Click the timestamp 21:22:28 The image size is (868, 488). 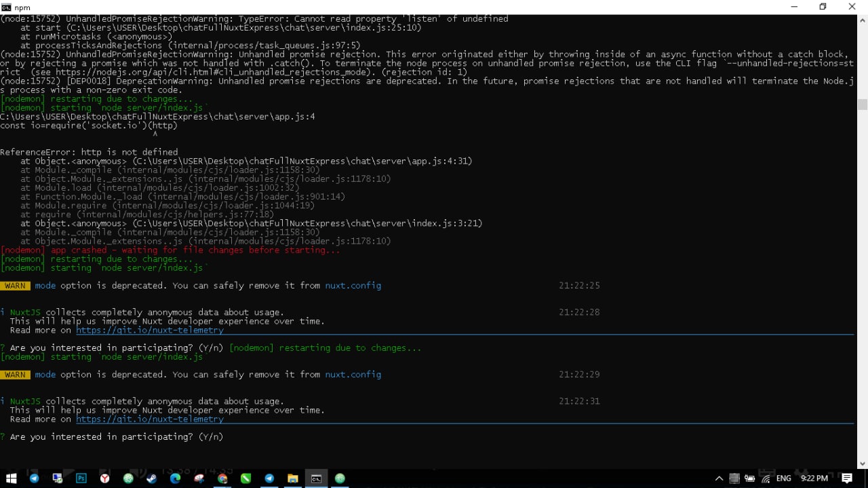(x=580, y=312)
